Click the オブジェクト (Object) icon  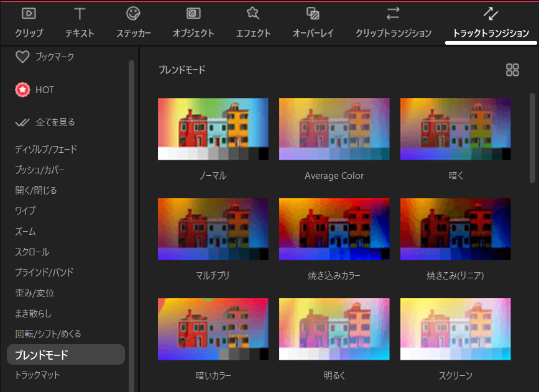pyautogui.click(x=193, y=14)
